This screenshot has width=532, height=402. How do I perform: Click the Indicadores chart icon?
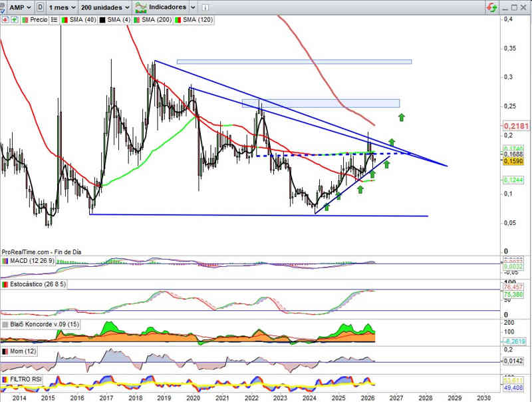pos(141,7)
